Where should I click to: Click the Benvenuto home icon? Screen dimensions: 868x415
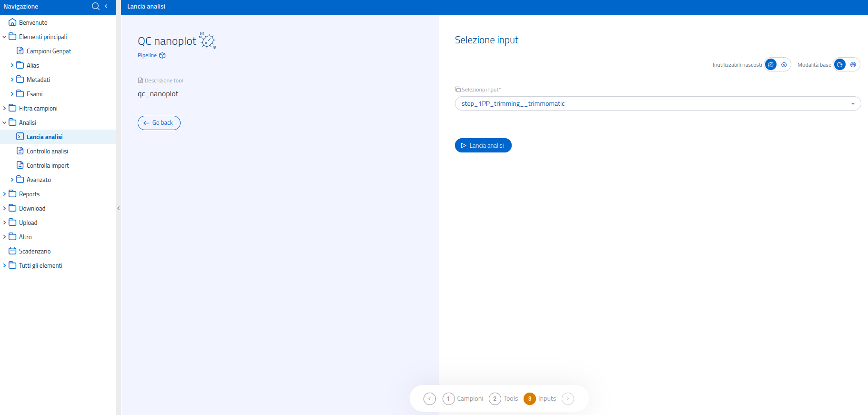tap(12, 22)
